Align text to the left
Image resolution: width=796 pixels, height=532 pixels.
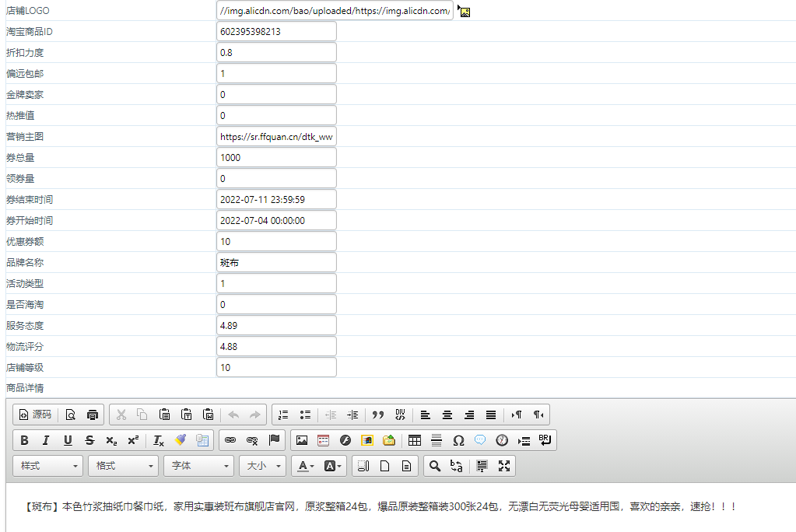426,415
